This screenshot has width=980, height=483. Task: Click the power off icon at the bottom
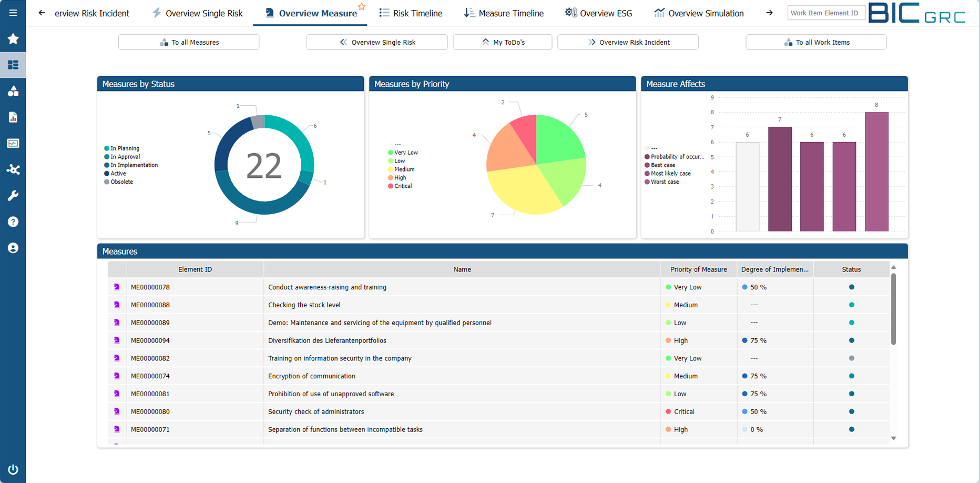13,469
